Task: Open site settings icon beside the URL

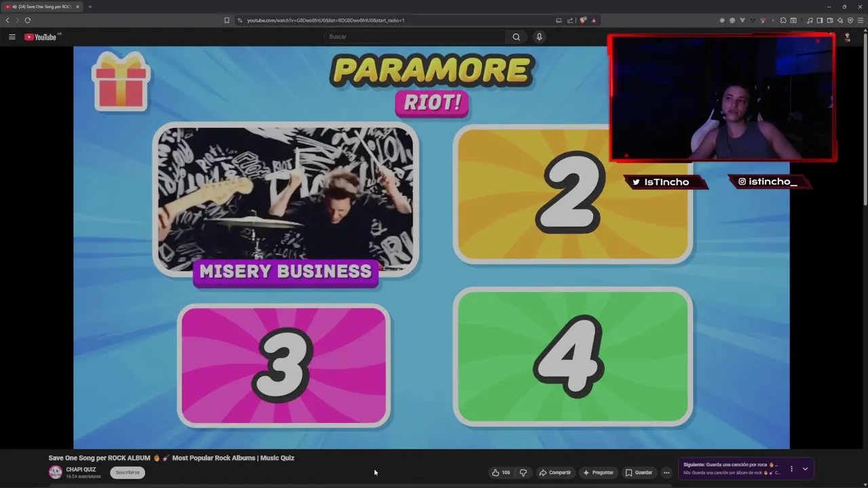Action: [240, 20]
